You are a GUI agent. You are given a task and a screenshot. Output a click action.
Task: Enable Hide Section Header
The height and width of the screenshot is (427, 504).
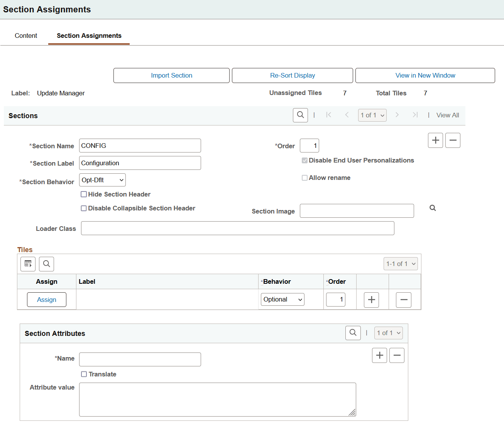[84, 194]
